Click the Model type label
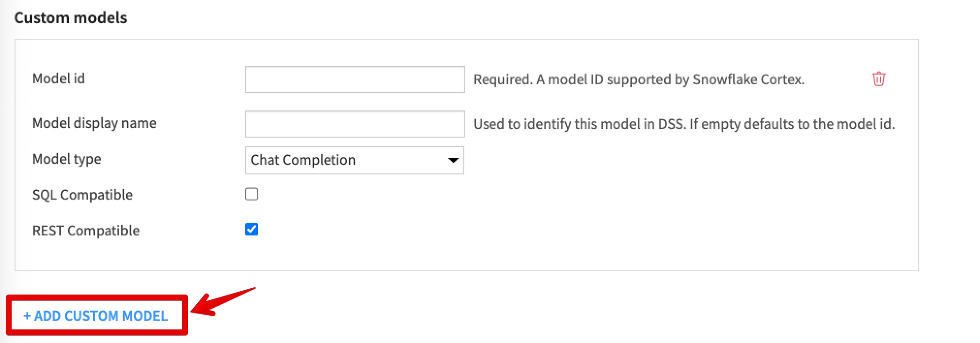This screenshot has width=980, height=343. [x=66, y=159]
